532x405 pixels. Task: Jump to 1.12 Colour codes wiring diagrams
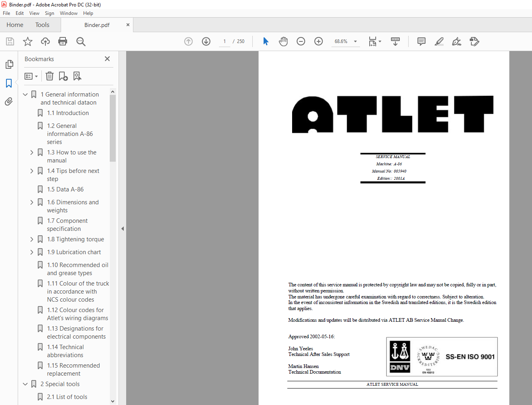(x=78, y=314)
